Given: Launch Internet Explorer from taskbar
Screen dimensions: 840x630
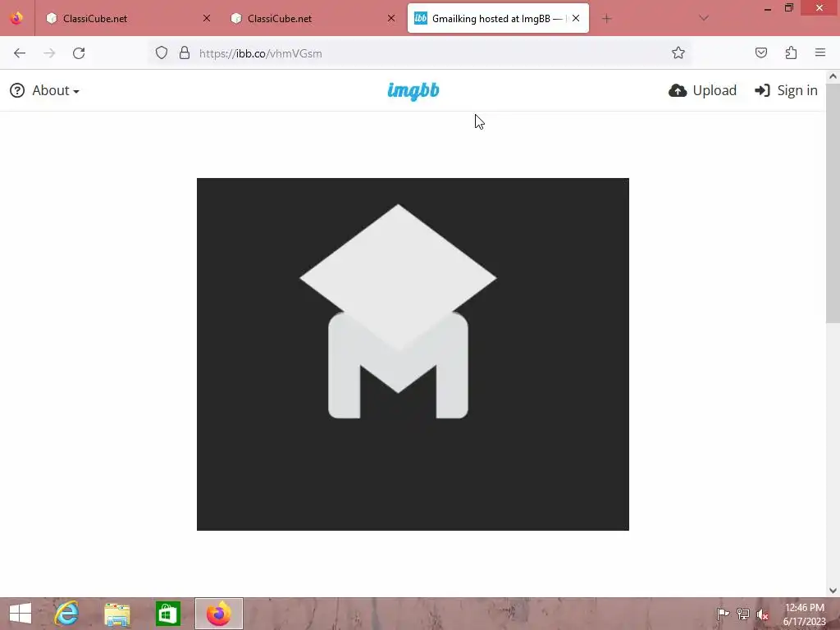Looking at the screenshot, I should (66, 614).
